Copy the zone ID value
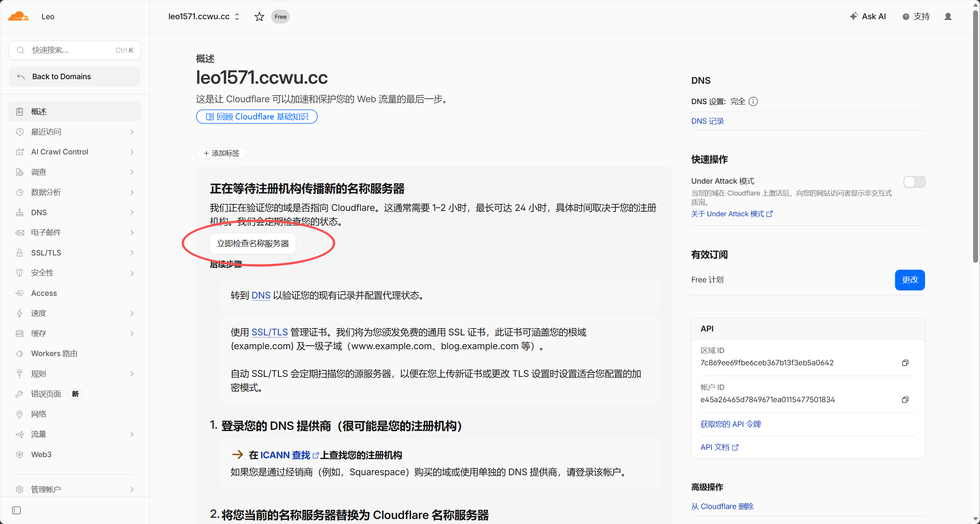 [905, 363]
